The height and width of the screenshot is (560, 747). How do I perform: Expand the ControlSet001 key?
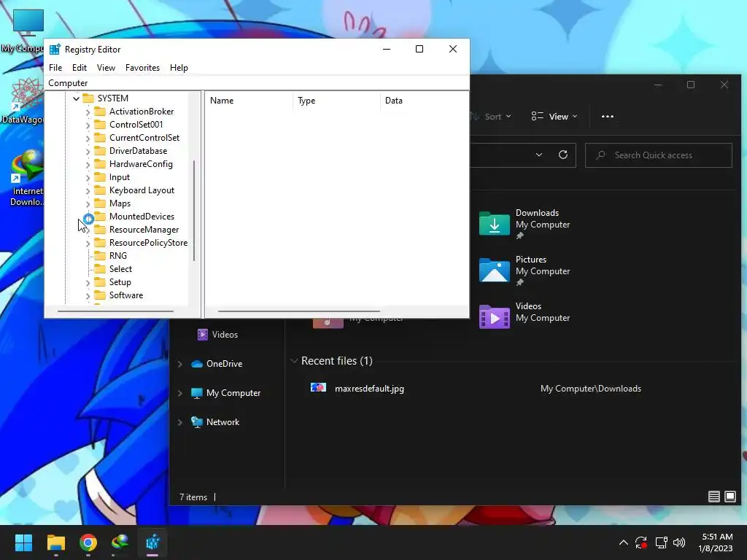[88, 125]
